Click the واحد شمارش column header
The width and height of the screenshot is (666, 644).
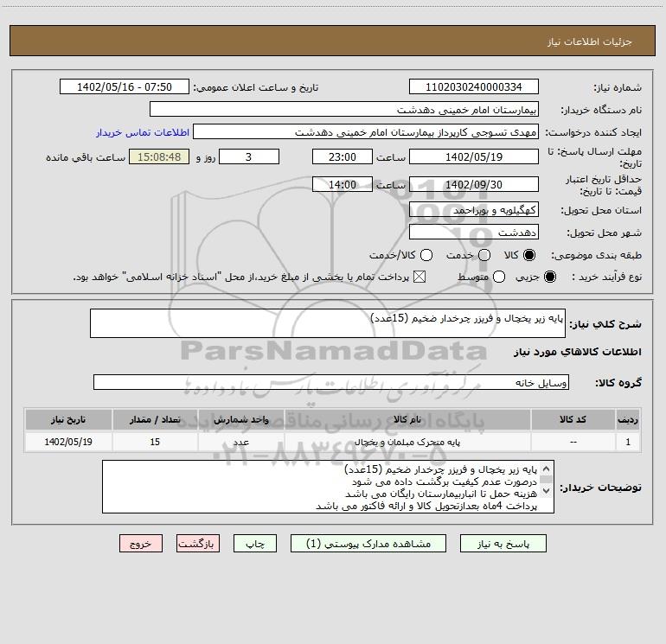click(x=240, y=420)
